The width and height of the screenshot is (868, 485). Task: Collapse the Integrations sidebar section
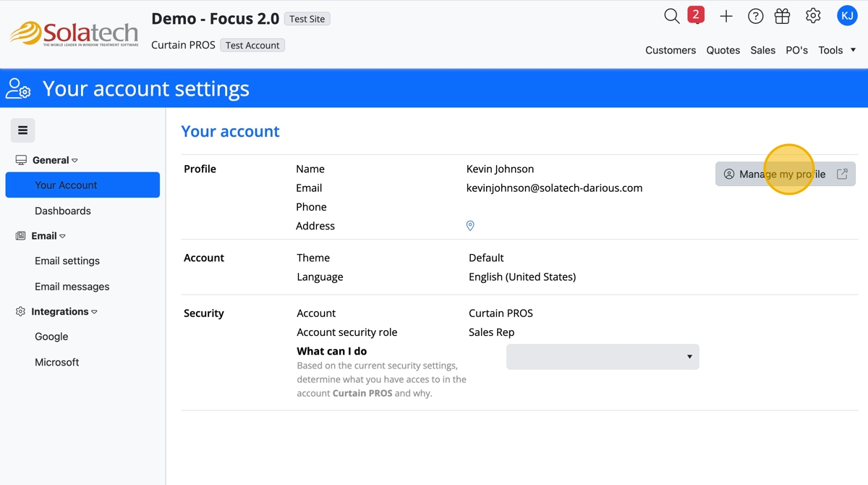[x=64, y=312]
